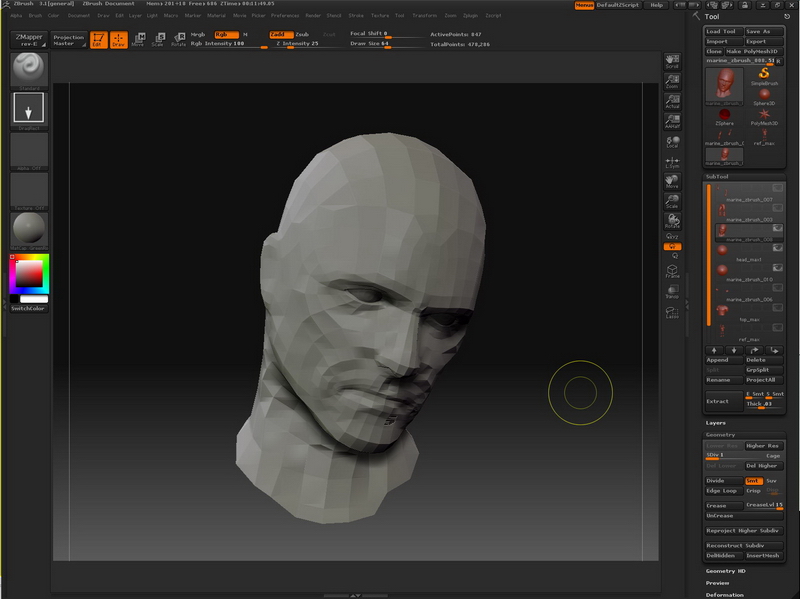The height and width of the screenshot is (599, 800).
Task: Enable the Mrgb mode
Action: click(197, 34)
